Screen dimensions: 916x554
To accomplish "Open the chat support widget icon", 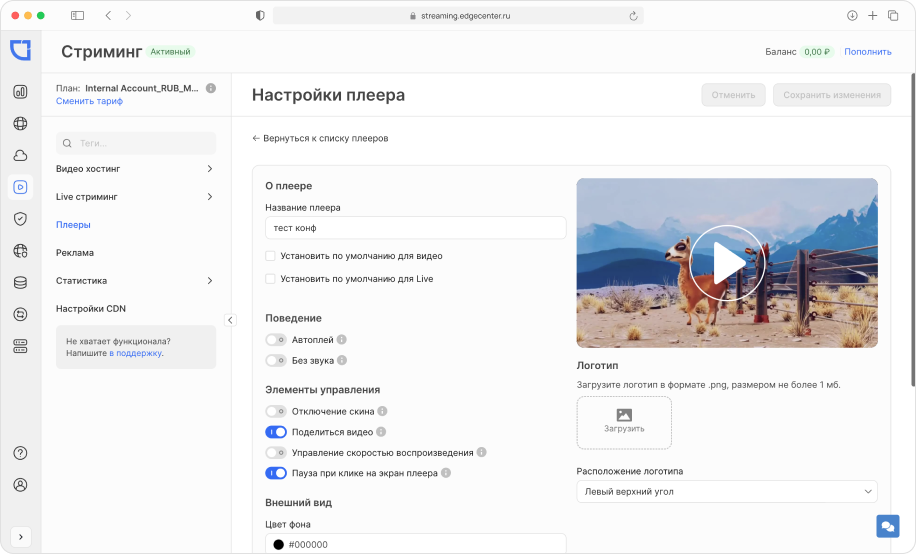I will pyautogui.click(x=887, y=526).
